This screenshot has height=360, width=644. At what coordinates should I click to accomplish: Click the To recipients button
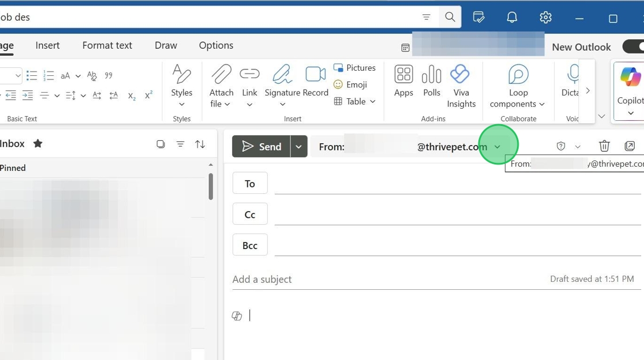[250, 183]
